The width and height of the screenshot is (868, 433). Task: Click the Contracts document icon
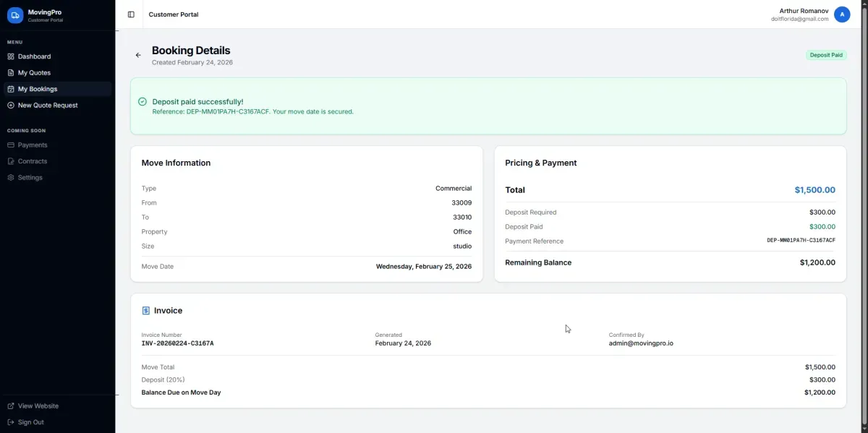(x=11, y=161)
